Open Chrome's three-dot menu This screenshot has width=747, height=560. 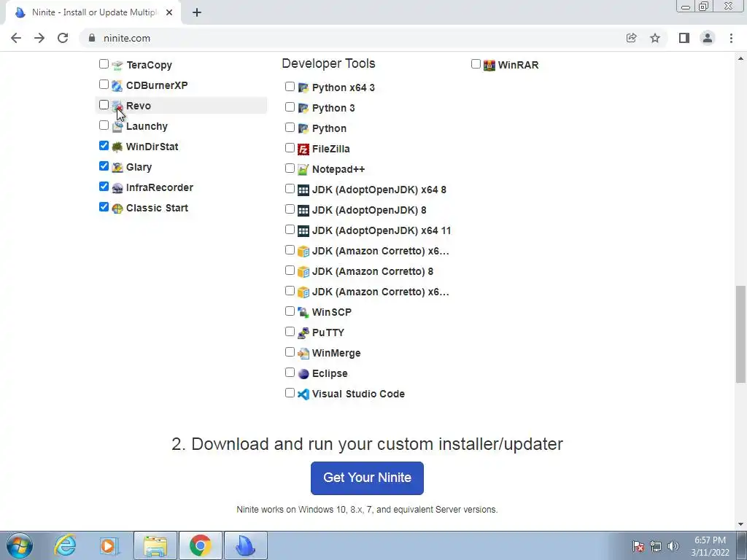coord(731,38)
